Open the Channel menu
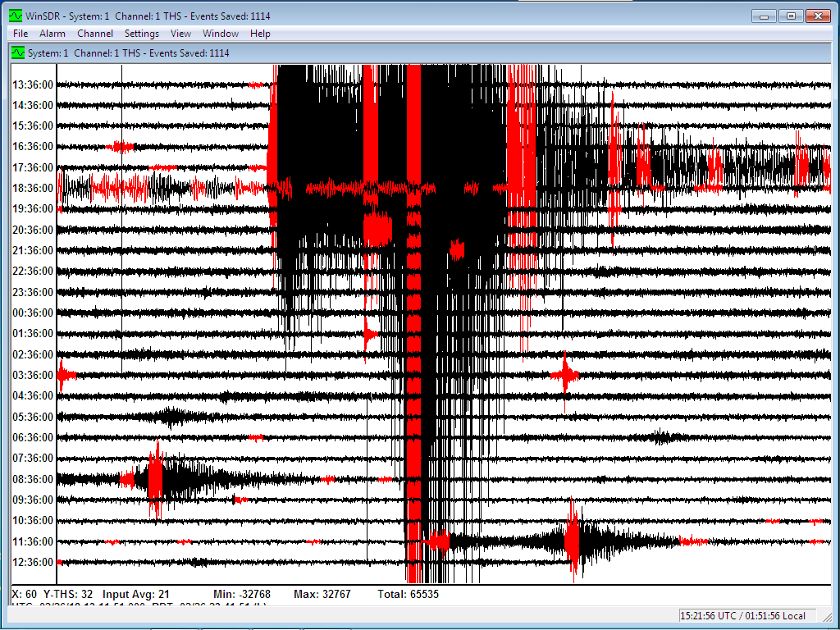Viewport: 840px width, 630px height. click(95, 34)
